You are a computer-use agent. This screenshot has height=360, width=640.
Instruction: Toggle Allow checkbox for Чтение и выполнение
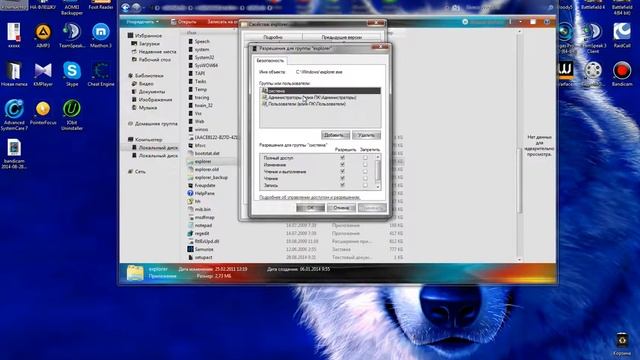pos(342,171)
